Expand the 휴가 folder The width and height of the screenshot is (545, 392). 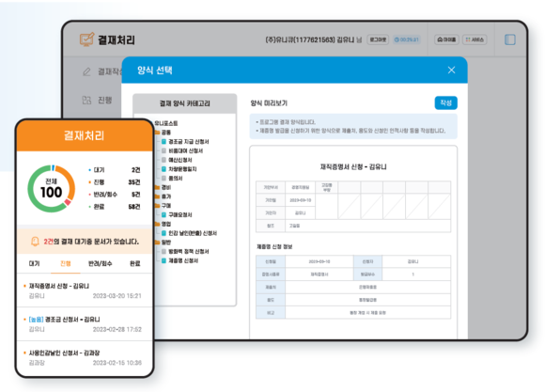pyautogui.click(x=163, y=196)
